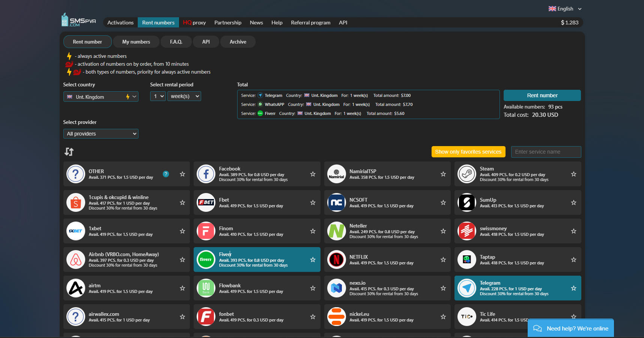Screen dimensions: 644x338
Task: Expand the All providers dropdown
Action: pyautogui.click(x=101, y=134)
